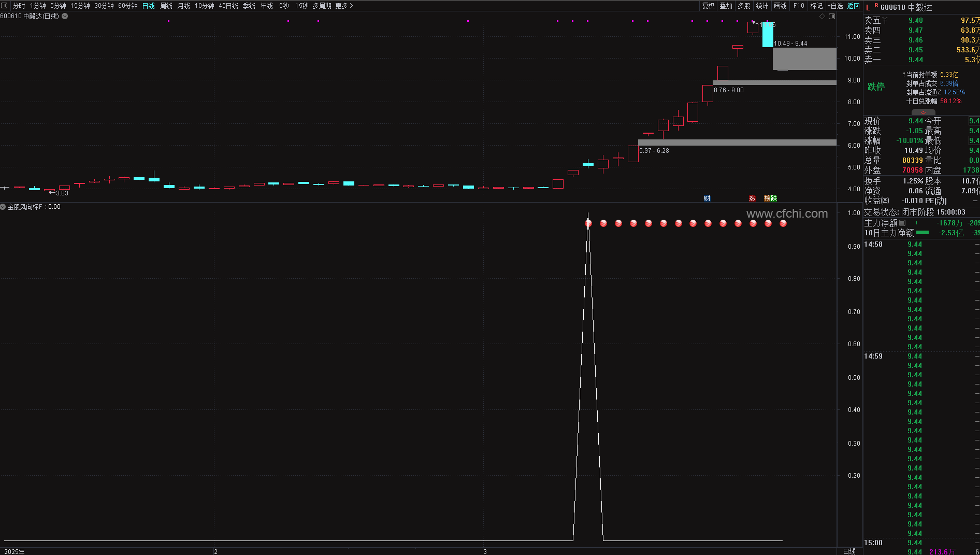The height and width of the screenshot is (555, 980).
Task: Click the 日线 label at the bottom axis
Action: [849, 551]
